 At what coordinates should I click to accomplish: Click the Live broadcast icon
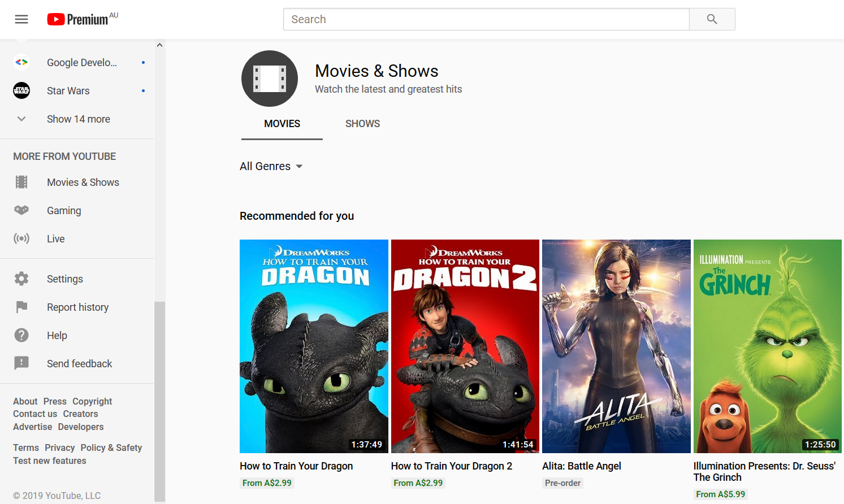click(21, 238)
